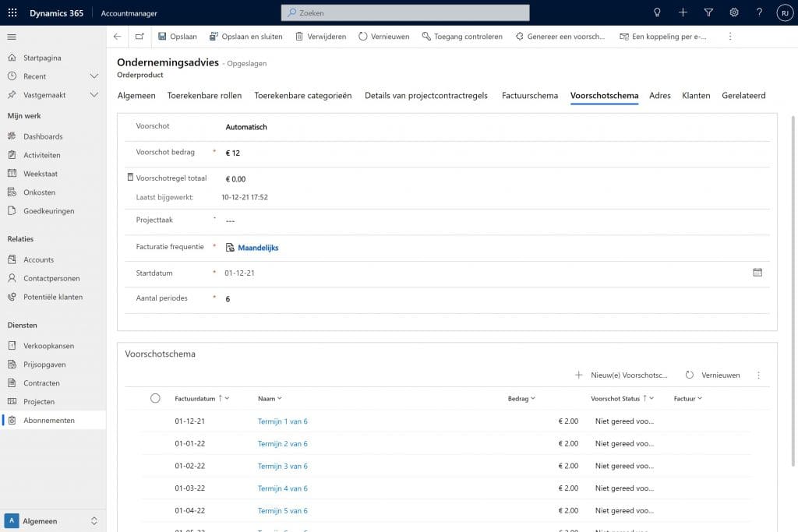Image resolution: width=798 pixels, height=532 pixels.
Task: Open the Termijn 1 van 6 link
Action: pos(282,421)
